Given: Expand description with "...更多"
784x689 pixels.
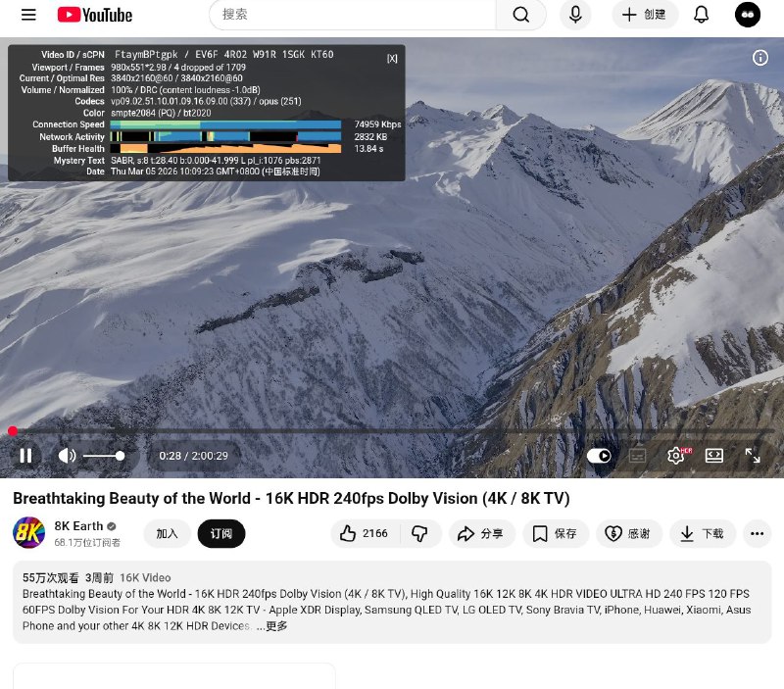Looking at the screenshot, I should [272, 626].
